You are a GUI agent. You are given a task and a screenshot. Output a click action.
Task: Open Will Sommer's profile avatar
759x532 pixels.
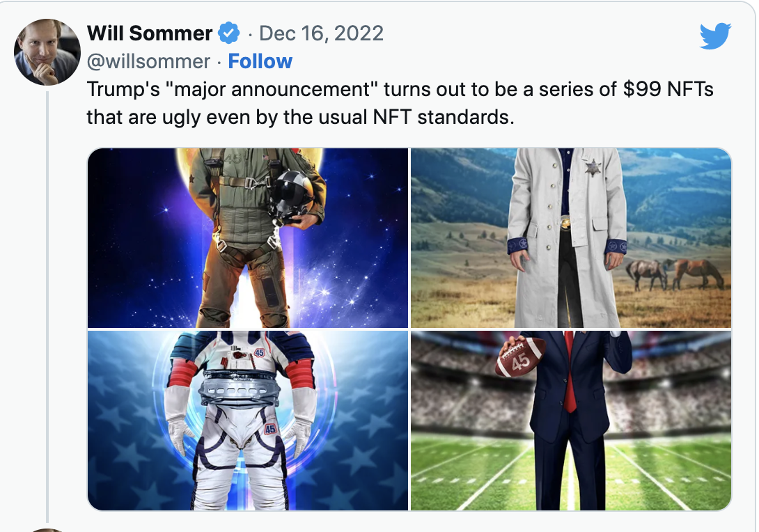47,52
